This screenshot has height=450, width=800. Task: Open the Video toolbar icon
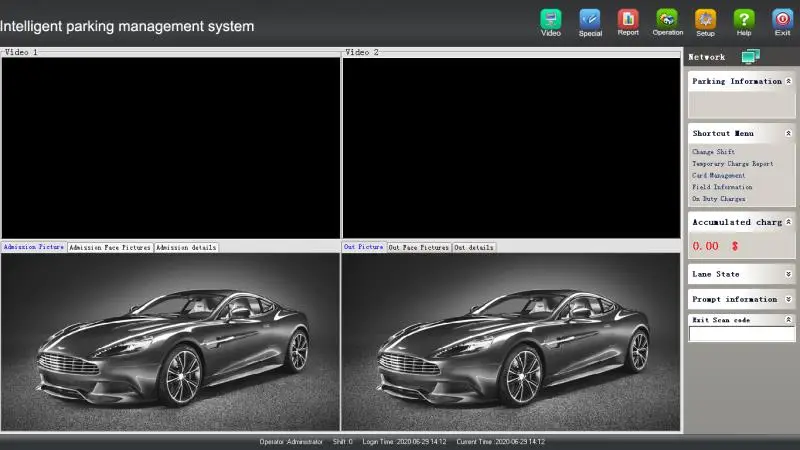(551, 19)
